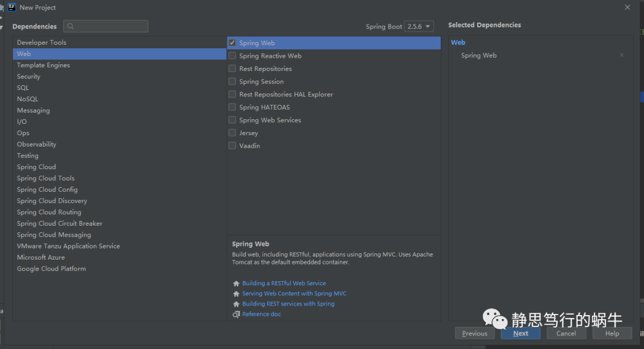Screen dimensions: 644x349
Task: Click the Spring Web description title
Action: point(250,244)
